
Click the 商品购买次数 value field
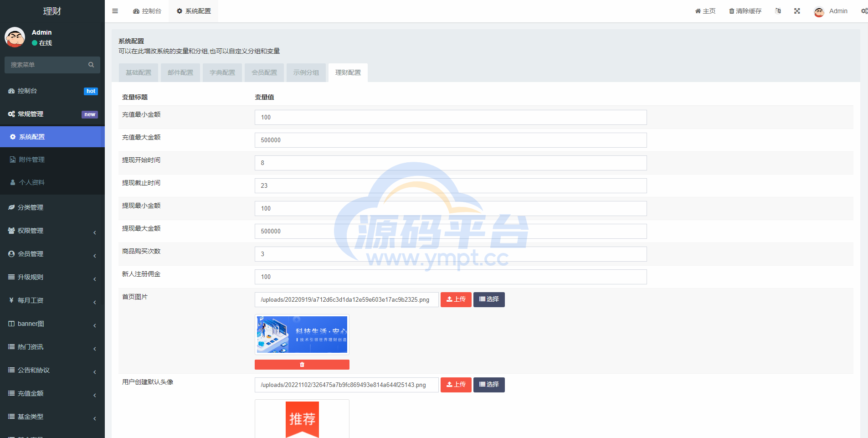click(x=451, y=254)
